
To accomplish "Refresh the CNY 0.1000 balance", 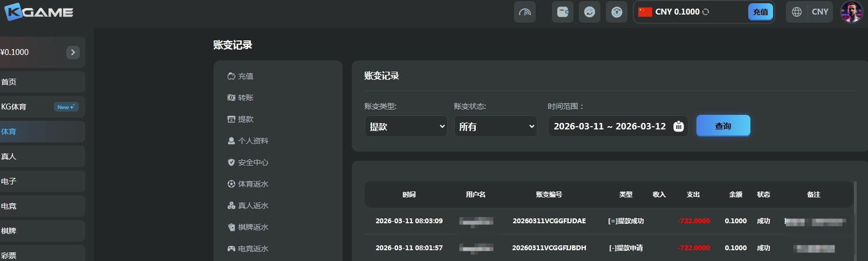I will tap(706, 12).
